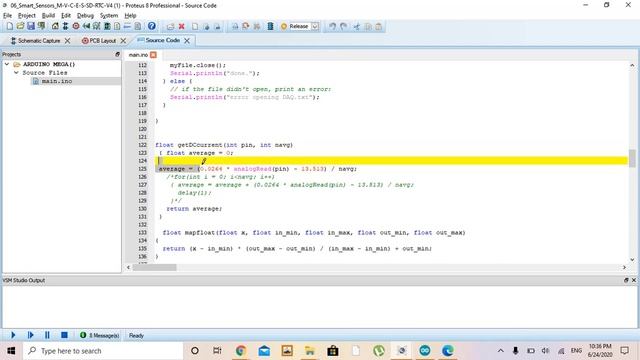Click the Rebuild Project toolbar icon
Image resolution: width=640 pixels, height=360 pixels.
pos(246,27)
